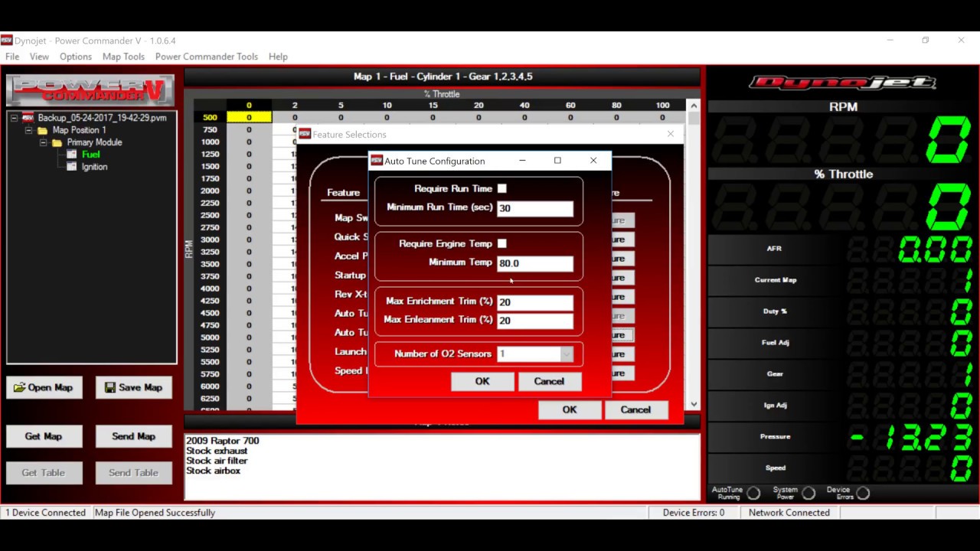980x551 pixels.
Task: Click the Open Map button
Action: pos(44,387)
